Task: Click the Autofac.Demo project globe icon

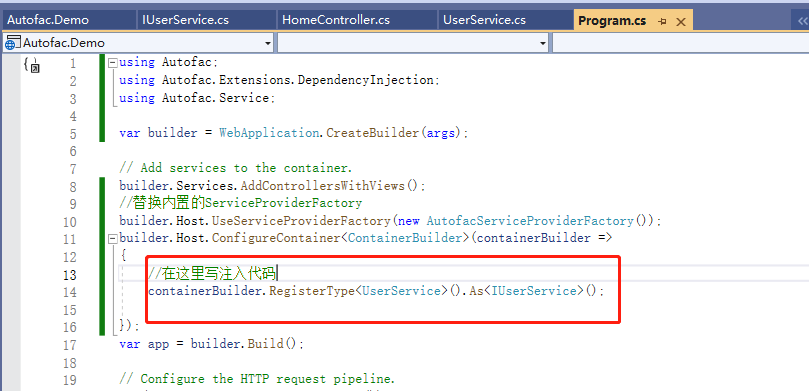Action: coord(11,43)
